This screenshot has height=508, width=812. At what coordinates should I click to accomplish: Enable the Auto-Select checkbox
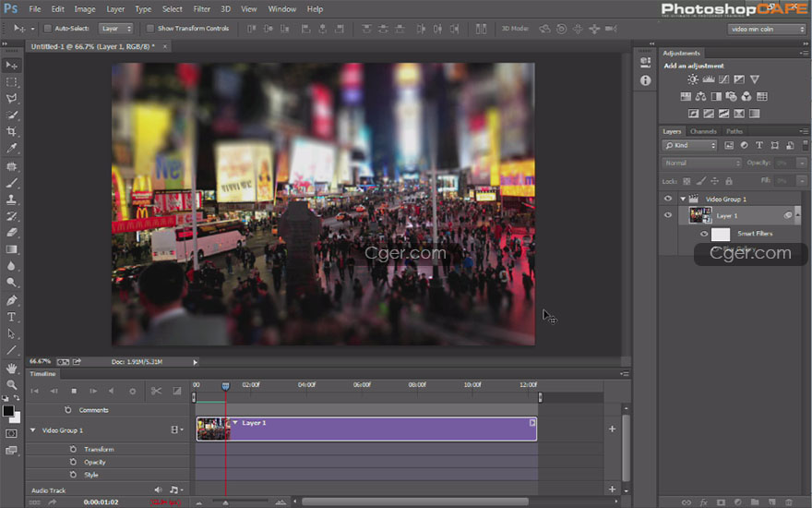48,29
